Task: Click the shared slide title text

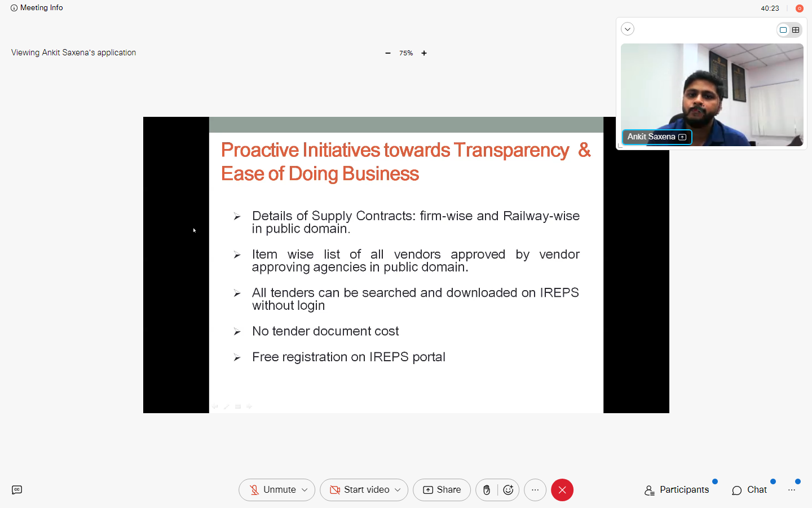Action: click(x=406, y=162)
